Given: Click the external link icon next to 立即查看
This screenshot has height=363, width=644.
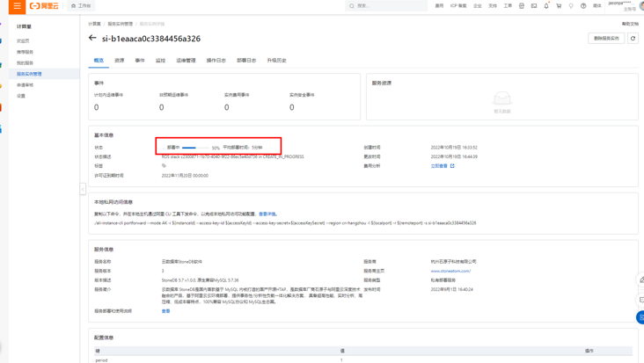Looking at the screenshot, I should 452,166.
